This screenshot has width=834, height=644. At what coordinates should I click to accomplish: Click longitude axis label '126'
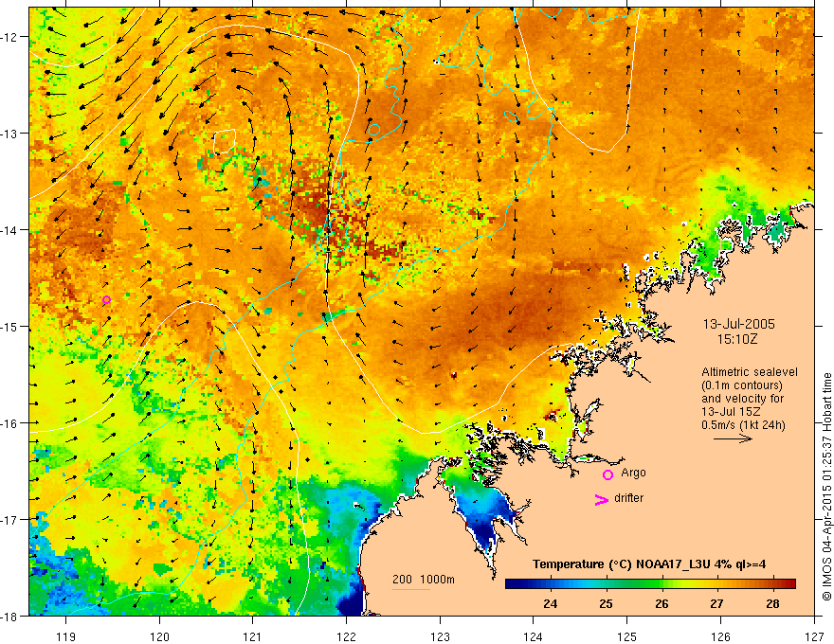tap(720, 636)
